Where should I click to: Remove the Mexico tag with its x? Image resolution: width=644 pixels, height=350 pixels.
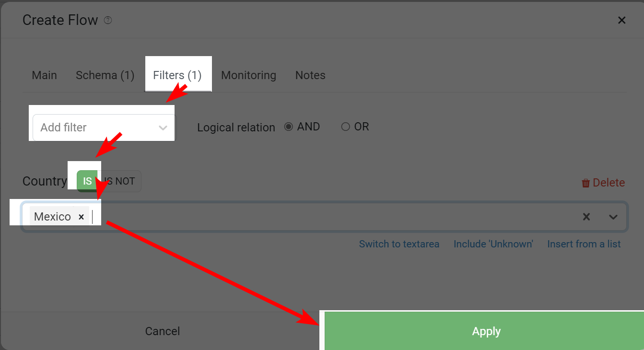point(82,217)
